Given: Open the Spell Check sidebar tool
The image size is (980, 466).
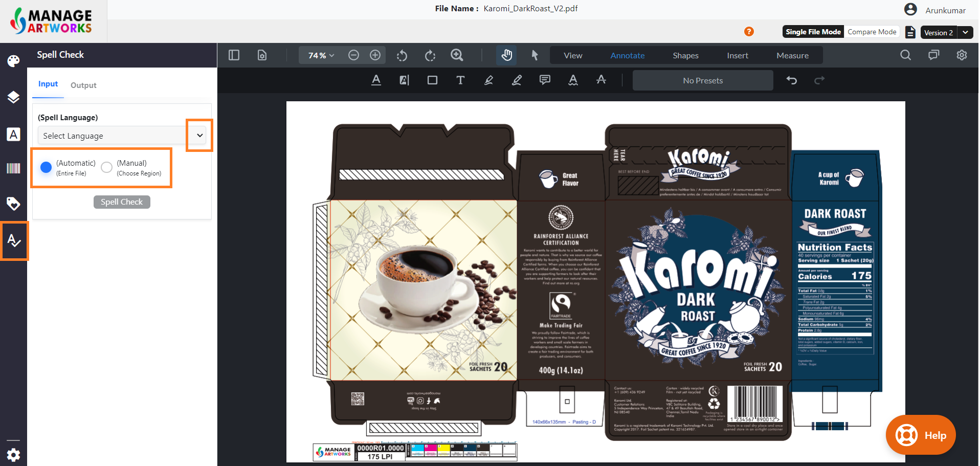Looking at the screenshot, I should tap(14, 240).
